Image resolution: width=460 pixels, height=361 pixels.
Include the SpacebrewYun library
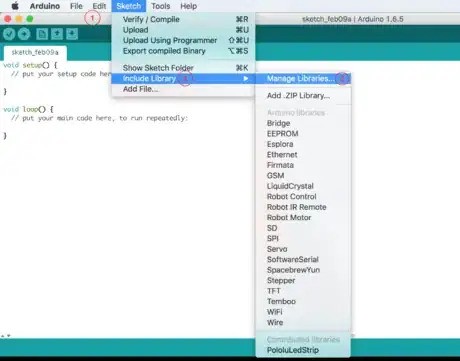303,270
